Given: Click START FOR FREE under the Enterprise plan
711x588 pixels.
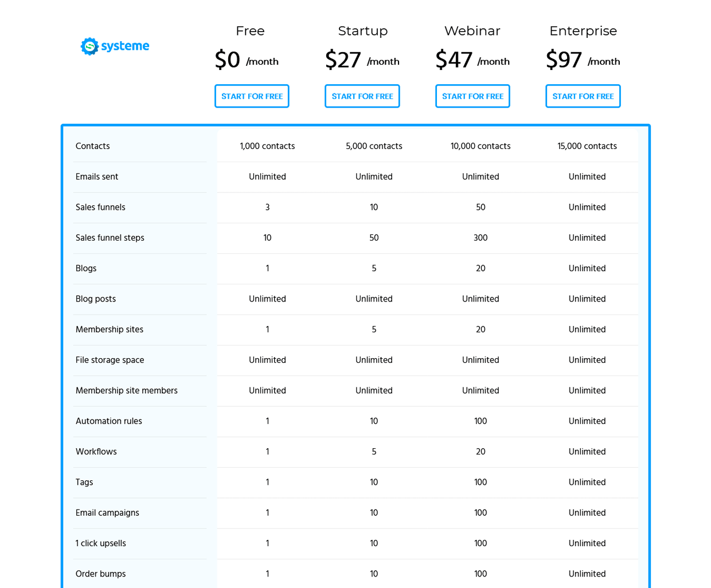Looking at the screenshot, I should click(583, 96).
